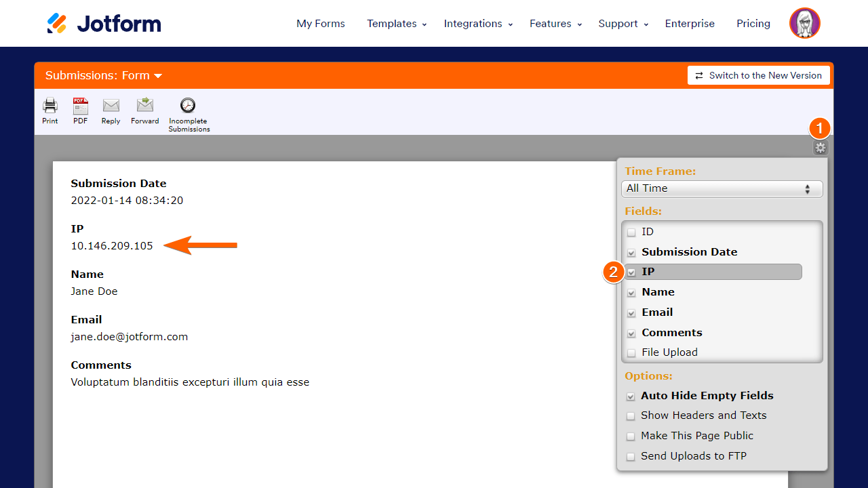Download submission as PDF
Screen dimensions: 868x488
pyautogui.click(x=80, y=111)
